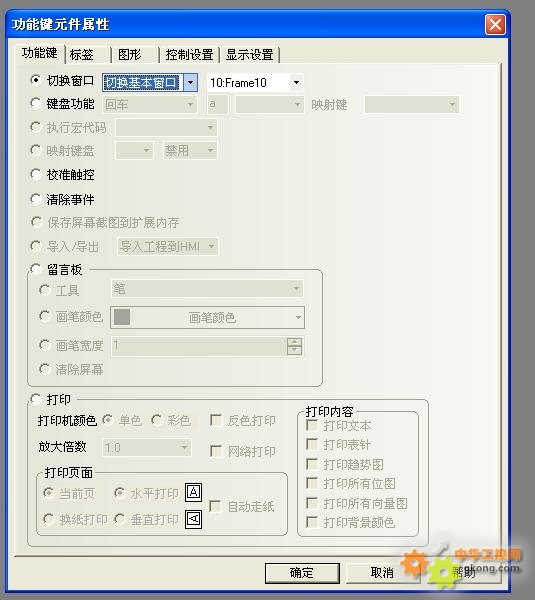Image resolution: width=535 pixels, height=600 pixels.
Task: Select the 打印 radio button
Action: click(36, 399)
